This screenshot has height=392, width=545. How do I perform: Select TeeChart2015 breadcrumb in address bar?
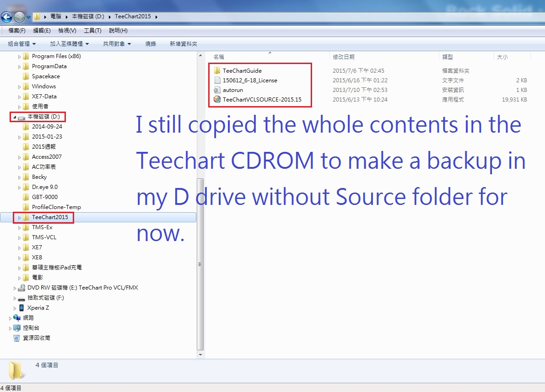133,16
